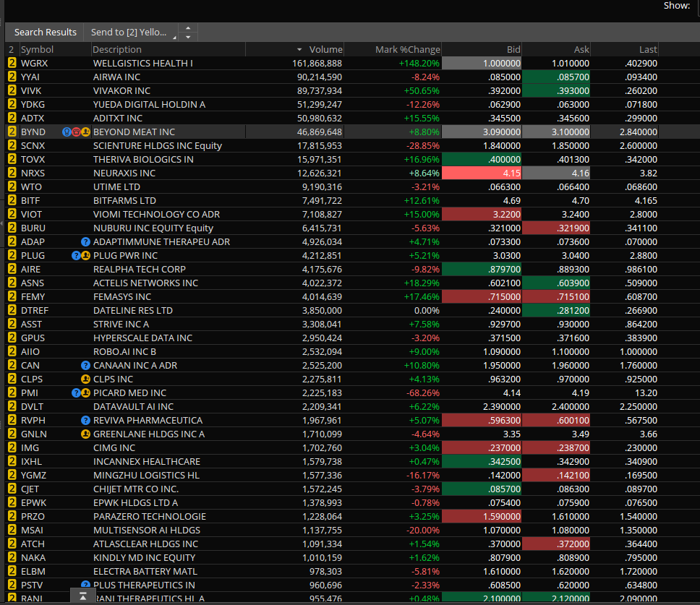Click the up arrow of the stepper
This screenshot has width=700, height=605.
tap(188, 27)
